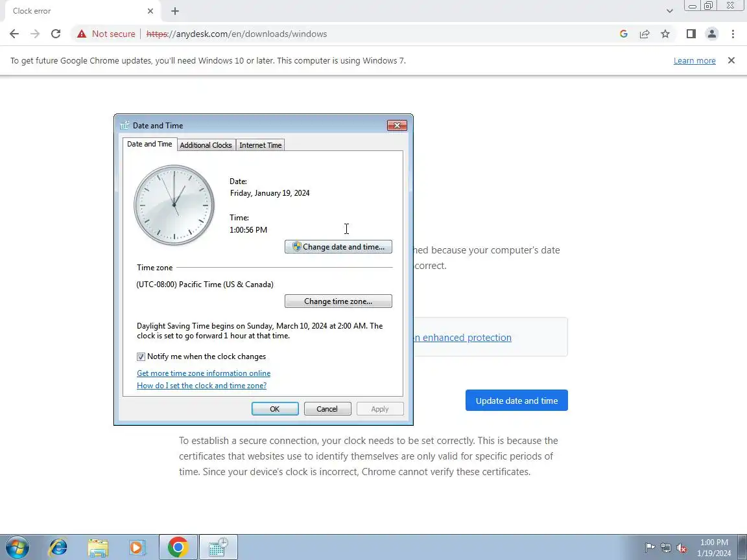Click the Daylight Saving Time notice text
This screenshot has width=747, height=560.
259,331
